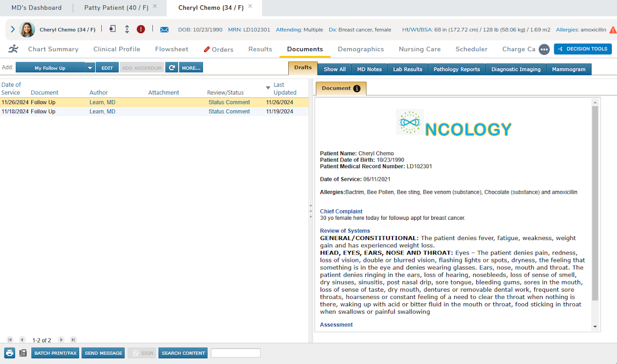Open the Patty Patient chart tab

click(116, 8)
